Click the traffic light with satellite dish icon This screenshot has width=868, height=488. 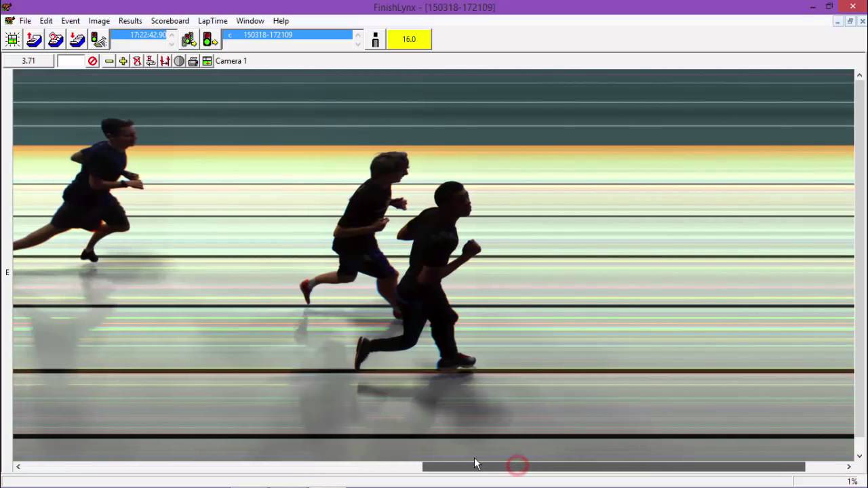(x=99, y=40)
